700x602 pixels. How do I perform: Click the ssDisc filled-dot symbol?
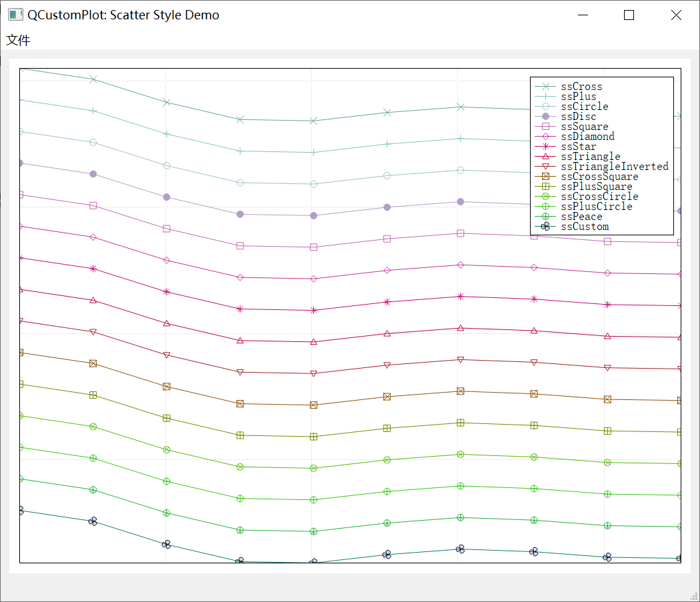(544, 116)
